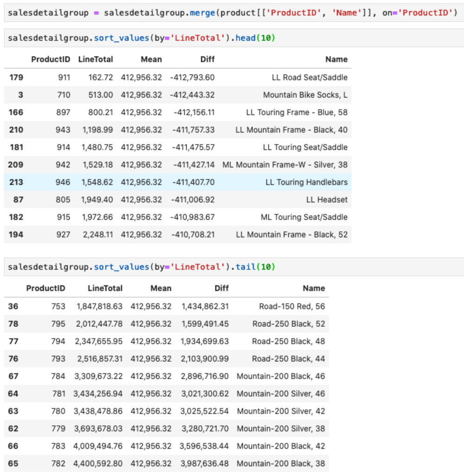Click 'Mountain-200 Silver, 42' cell

pos(281,411)
